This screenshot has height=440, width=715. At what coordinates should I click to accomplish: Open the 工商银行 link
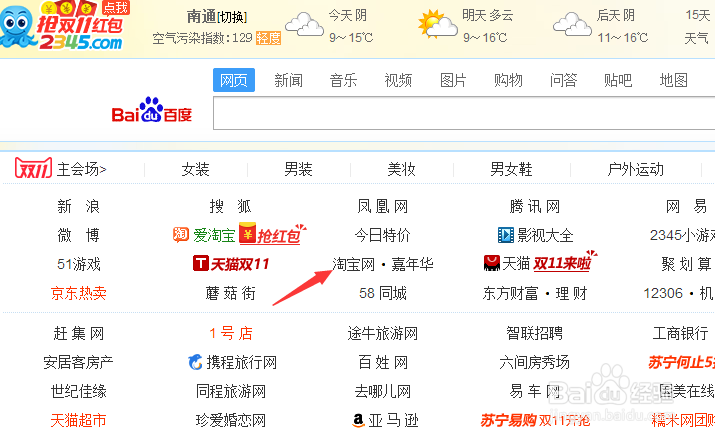click(x=680, y=333)
